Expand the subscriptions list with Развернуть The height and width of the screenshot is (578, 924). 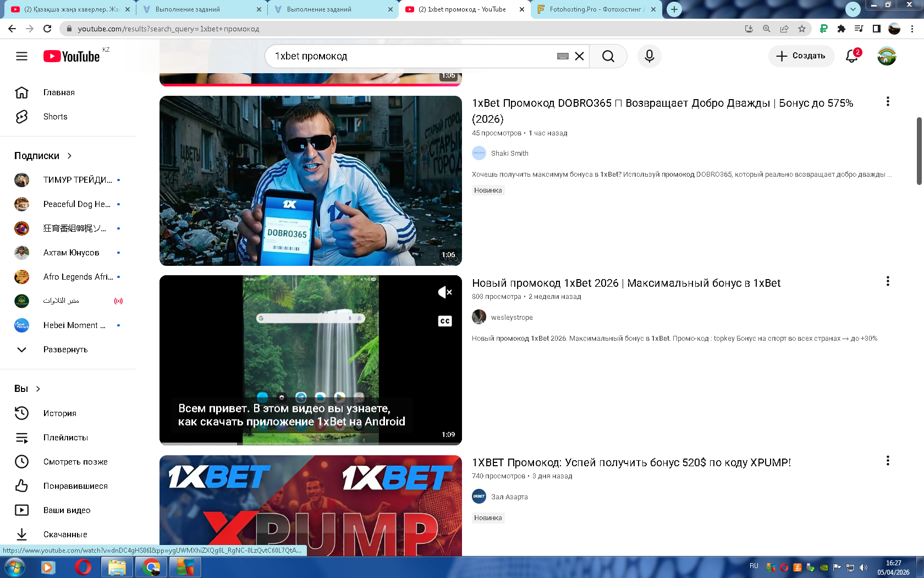[65, 350]
